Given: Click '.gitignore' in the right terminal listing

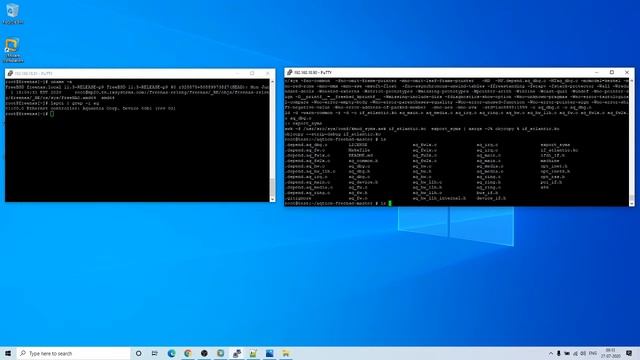Looking at the screenshot, I should pos(298,198).
